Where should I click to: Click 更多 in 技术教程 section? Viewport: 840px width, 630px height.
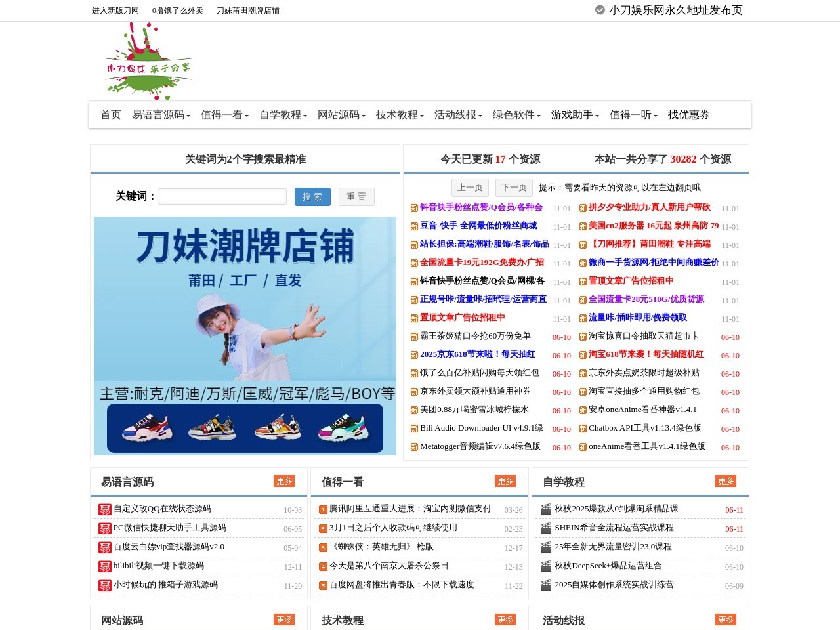coord(505,619)
